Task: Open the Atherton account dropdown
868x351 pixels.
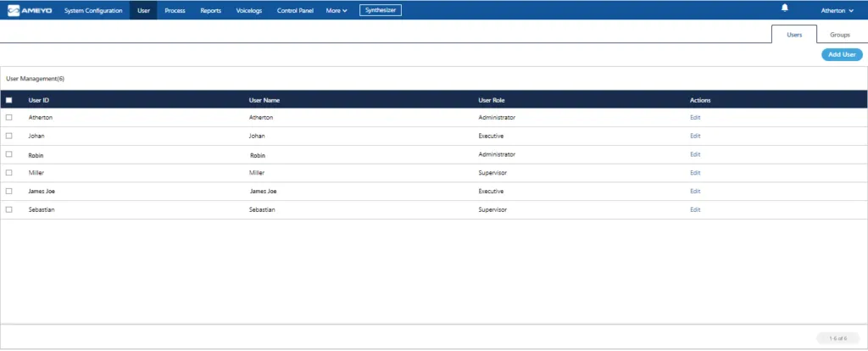Action: (x=837, y=10)
